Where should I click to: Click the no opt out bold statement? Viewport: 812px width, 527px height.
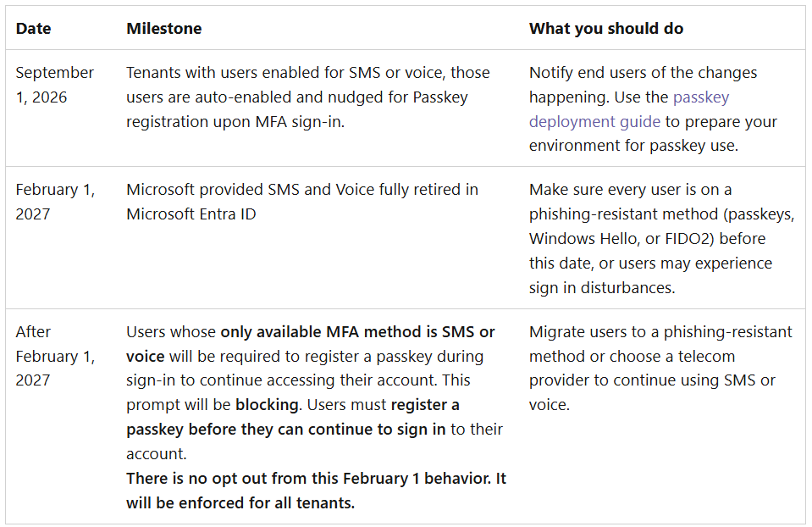coord(316,479)
